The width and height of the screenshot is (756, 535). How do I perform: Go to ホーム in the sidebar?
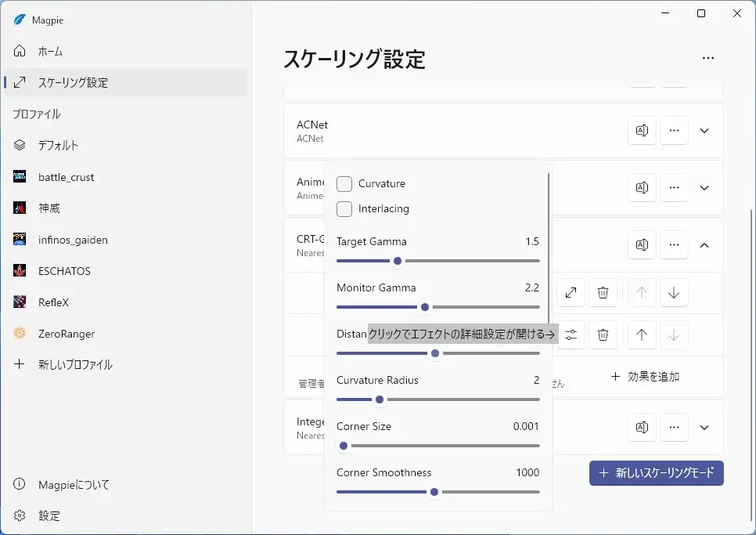50,52
